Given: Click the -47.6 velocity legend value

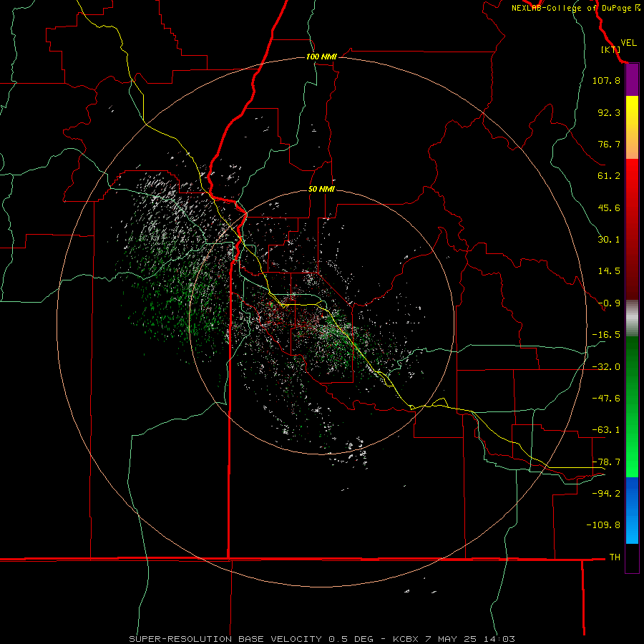Looking at the screenshot, I should [x=606, y=399].
